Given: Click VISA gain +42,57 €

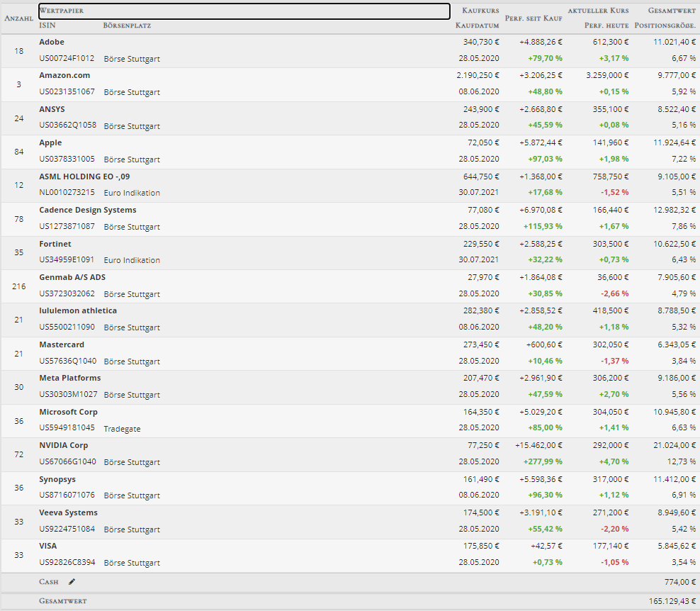Looking at the screenshot, I should tap(547, 546).
